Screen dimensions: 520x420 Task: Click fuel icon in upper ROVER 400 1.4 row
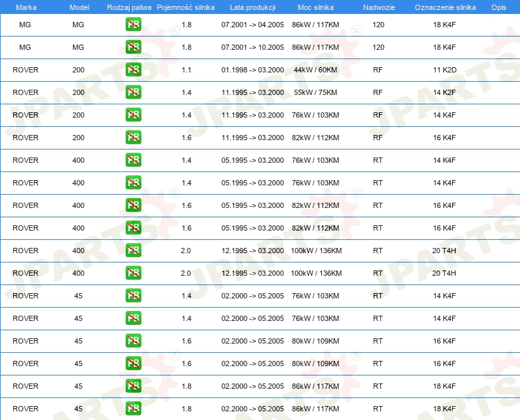(133, 159)
